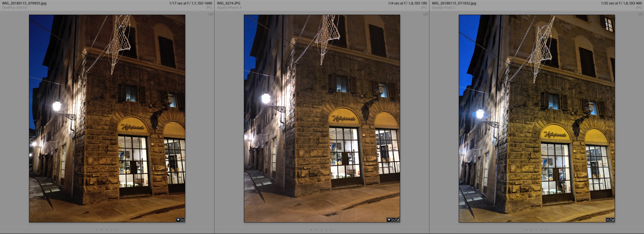Click exposure info 1/35 sec at f / 1,8, ISO 400
The width and height of the screenshot is (644, 234).
point(621,3)
